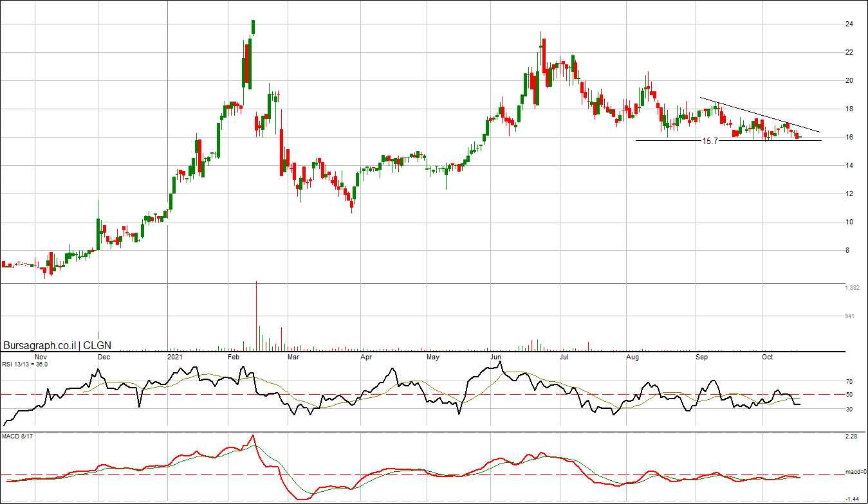This screenshot has height=504, width=868.
Task: Click the macd=0 zero line label
Action: point(855,473)
